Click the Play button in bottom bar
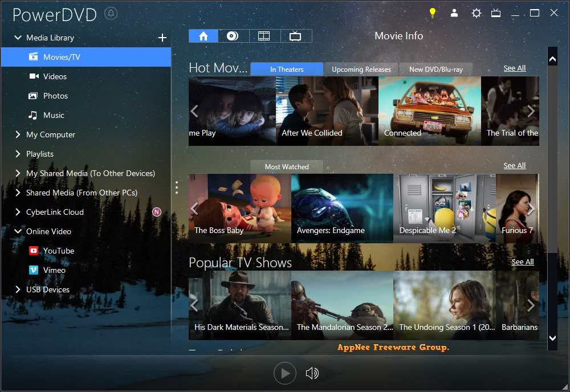Viewport: 570px width, 392px height. tap(284, 373)
